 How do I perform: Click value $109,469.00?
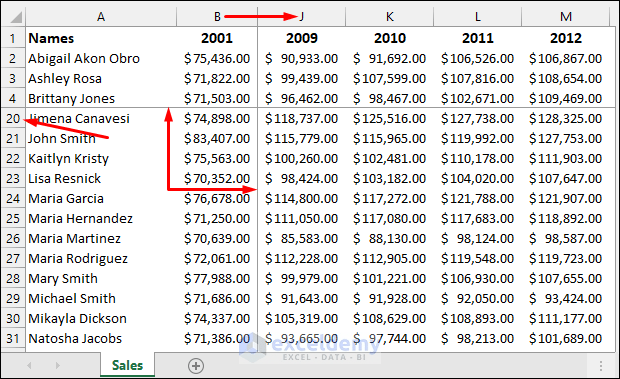point(565,98)
